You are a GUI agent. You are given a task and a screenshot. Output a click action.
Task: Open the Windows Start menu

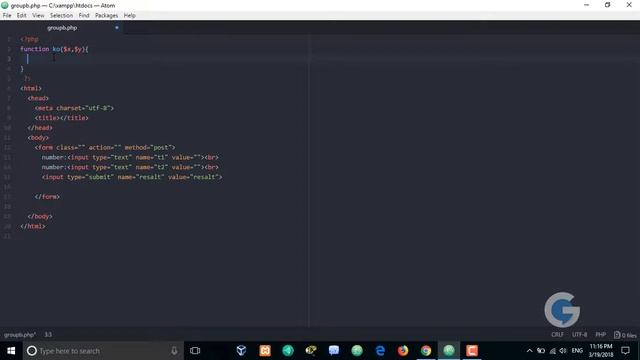[x=11, y=351]
